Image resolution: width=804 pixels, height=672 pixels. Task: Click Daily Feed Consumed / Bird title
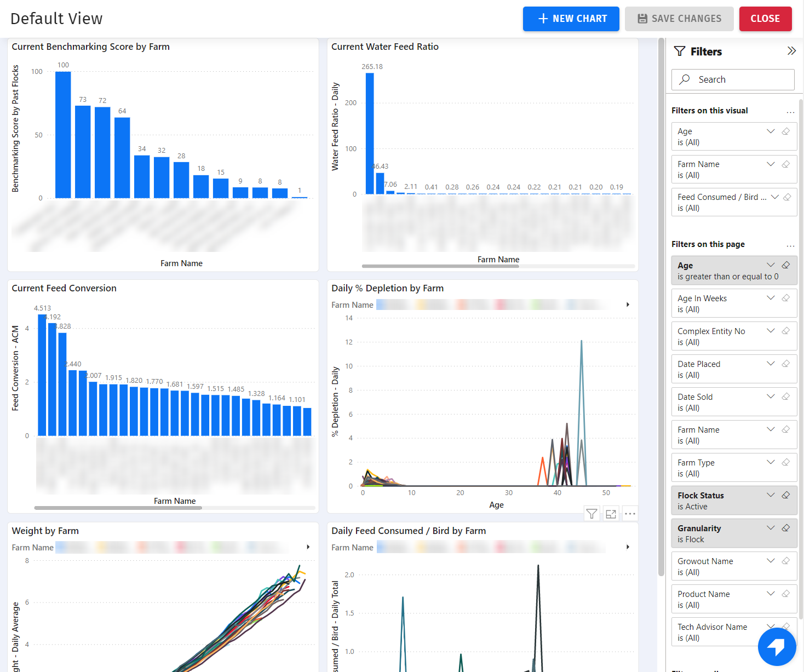[x=409, y=531]
